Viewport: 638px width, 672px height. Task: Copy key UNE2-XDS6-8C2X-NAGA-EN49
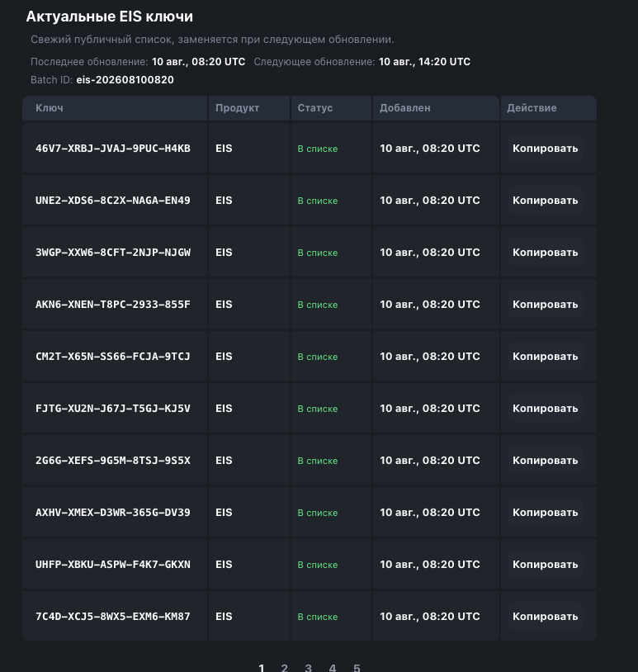545,200
